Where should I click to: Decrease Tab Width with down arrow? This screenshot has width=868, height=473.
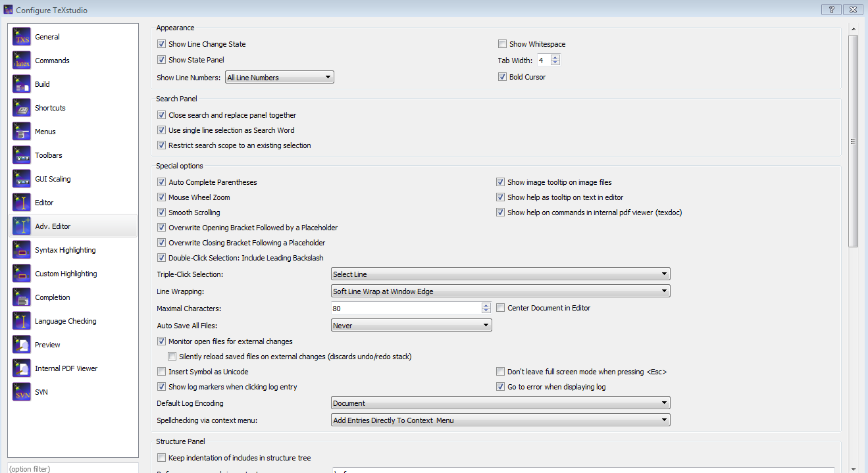point(555,63)
